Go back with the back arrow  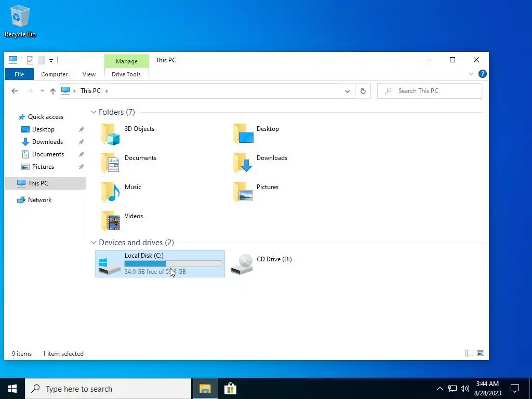pos(15,91)
